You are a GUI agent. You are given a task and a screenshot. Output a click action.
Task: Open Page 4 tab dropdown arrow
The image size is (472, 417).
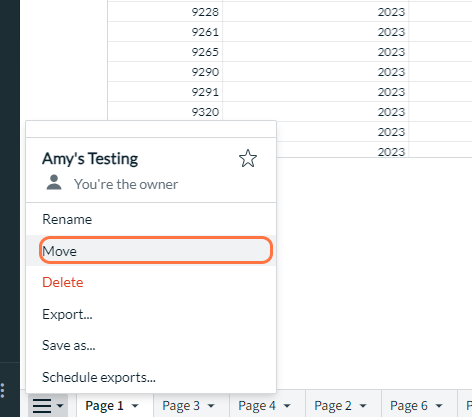(287, 406)
